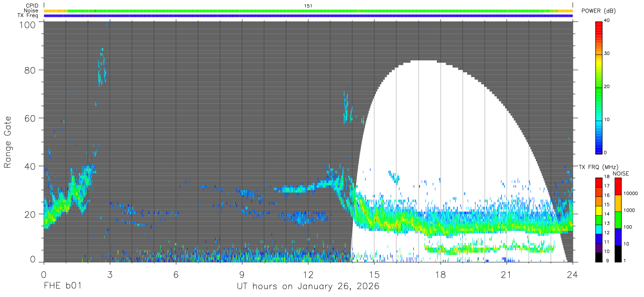Click the 3 tick on UT hours axis

coord(110,274)
